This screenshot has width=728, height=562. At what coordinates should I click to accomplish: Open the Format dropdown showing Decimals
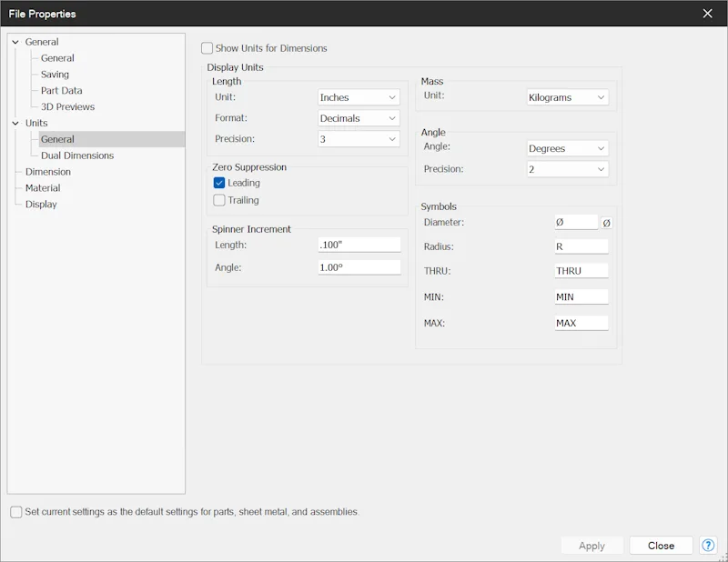coord(359,118)
